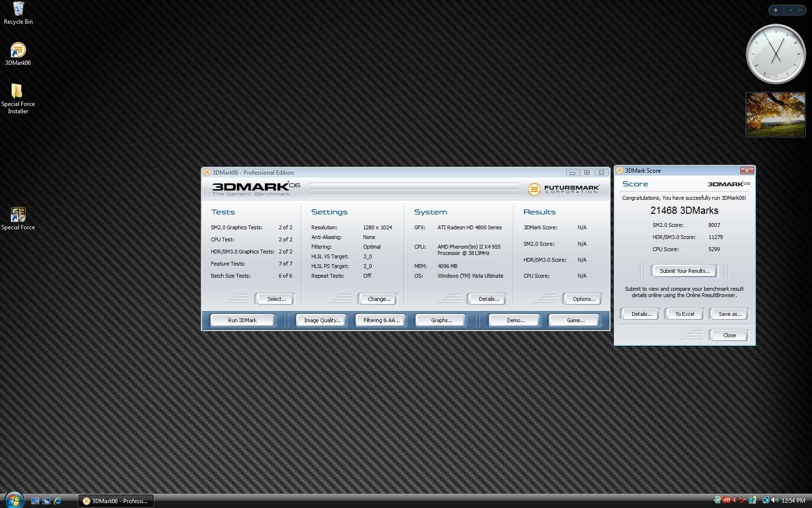The height and width of the screenshot is (508, 812).
Task: Select the Special Force game shortcut
Action: 18,219
